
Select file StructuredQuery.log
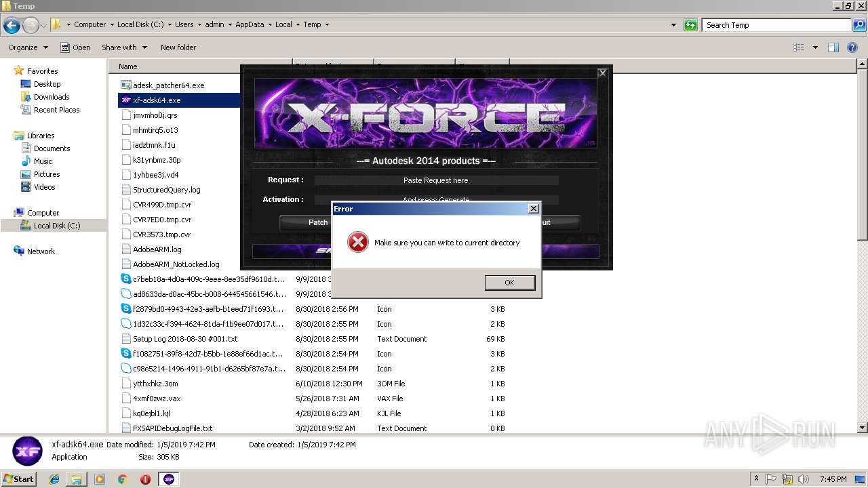166,190
